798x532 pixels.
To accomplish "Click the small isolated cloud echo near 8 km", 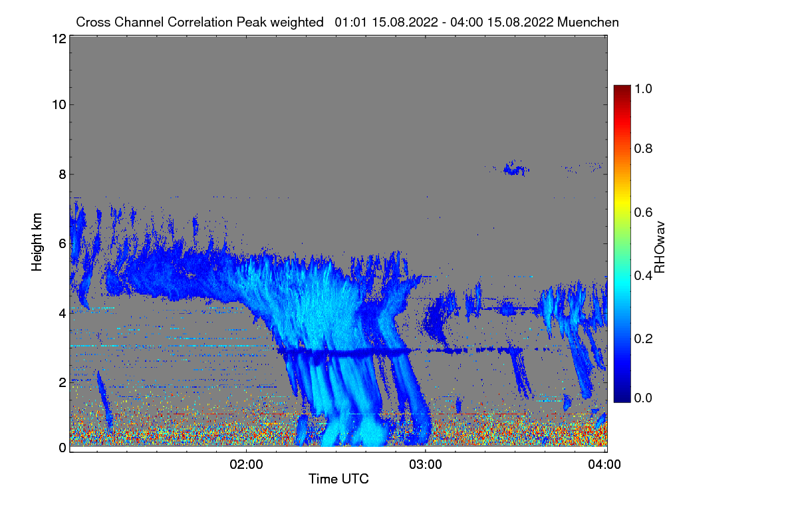I will coord(515,168).
